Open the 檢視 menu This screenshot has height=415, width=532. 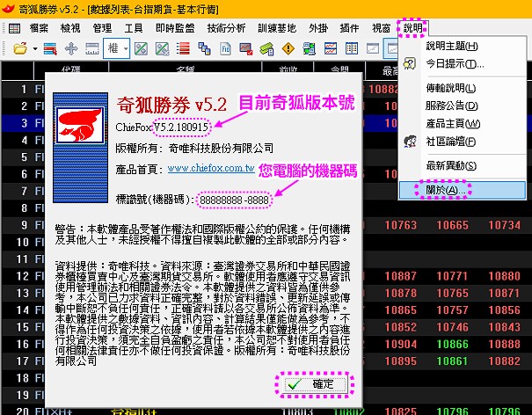[70, 28]
